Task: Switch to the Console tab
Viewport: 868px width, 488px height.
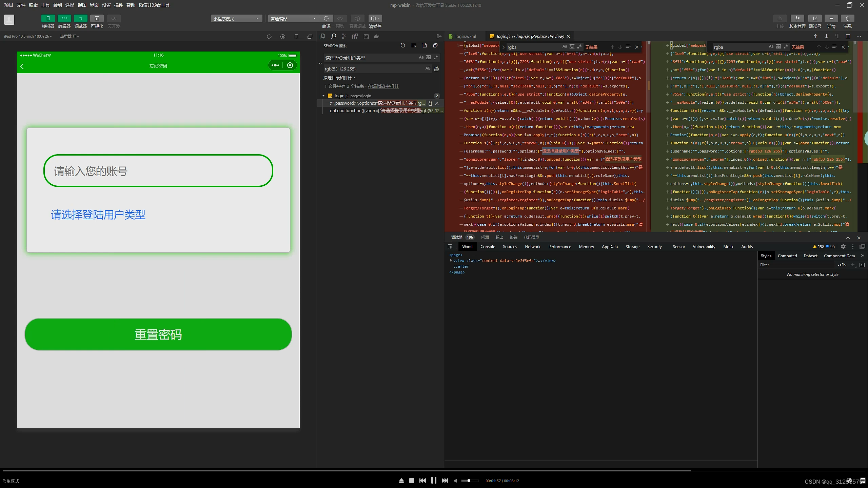Action: 488,247
